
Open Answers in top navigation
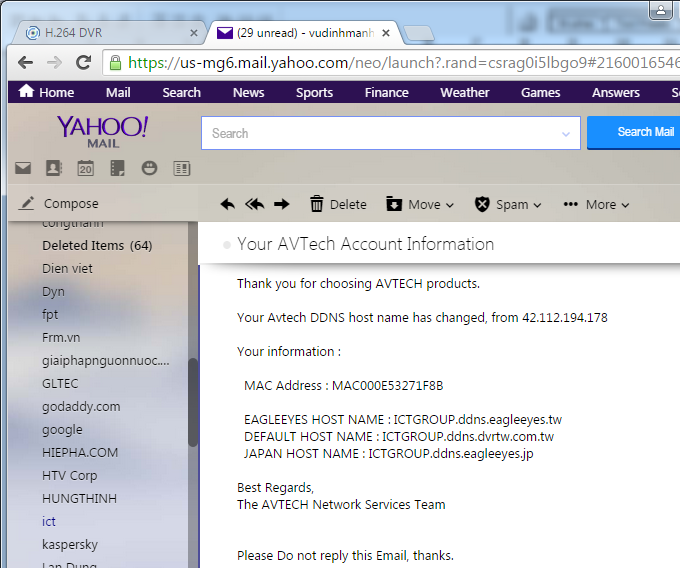pos(616,92)
